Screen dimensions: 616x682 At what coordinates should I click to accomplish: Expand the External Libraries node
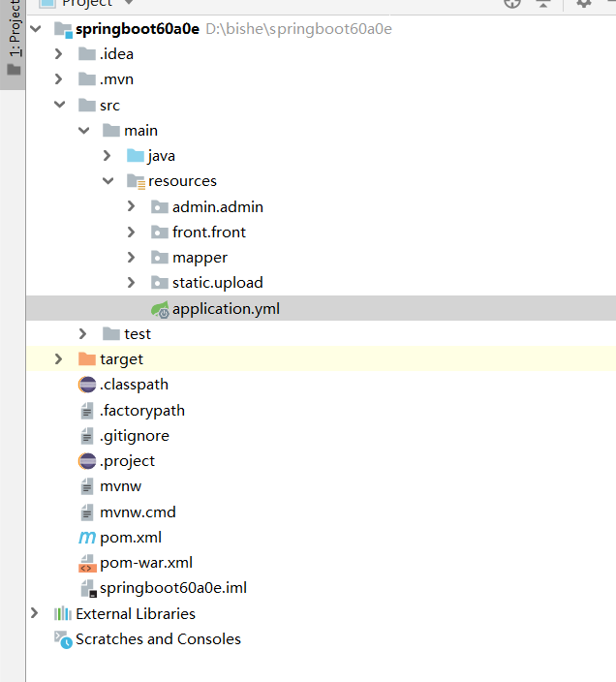click(x=35, y=613)
